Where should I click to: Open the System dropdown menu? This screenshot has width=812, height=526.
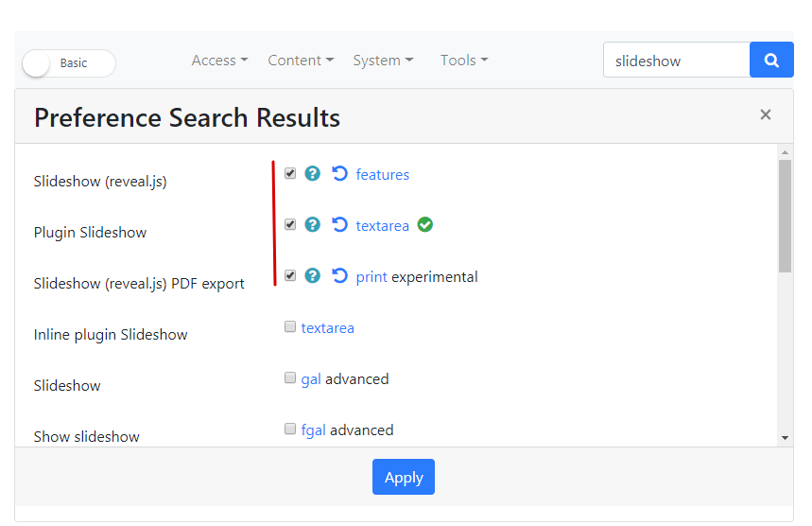[x=383, y=61]
